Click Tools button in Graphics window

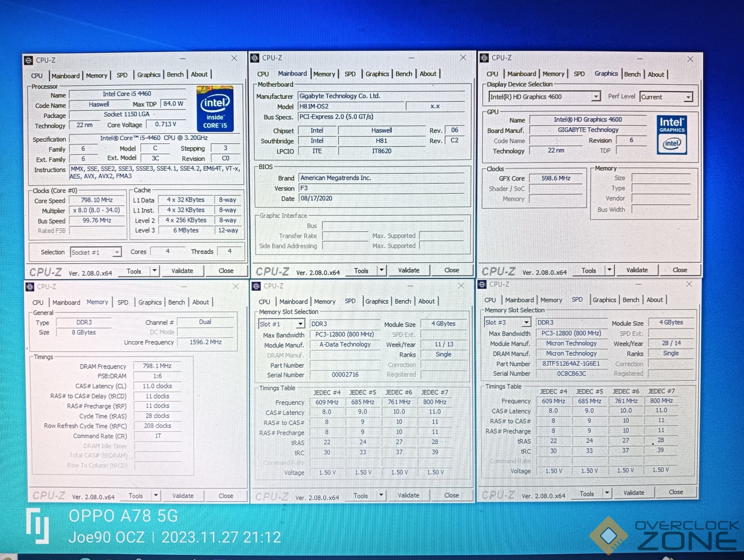click(589, 270)
